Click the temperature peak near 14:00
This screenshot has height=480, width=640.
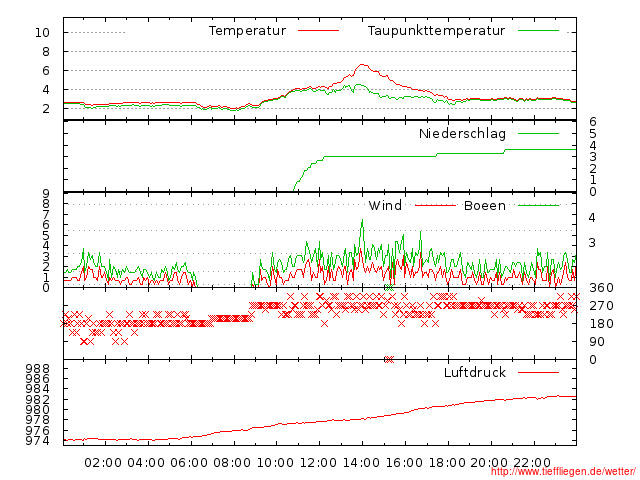(362, 64)
